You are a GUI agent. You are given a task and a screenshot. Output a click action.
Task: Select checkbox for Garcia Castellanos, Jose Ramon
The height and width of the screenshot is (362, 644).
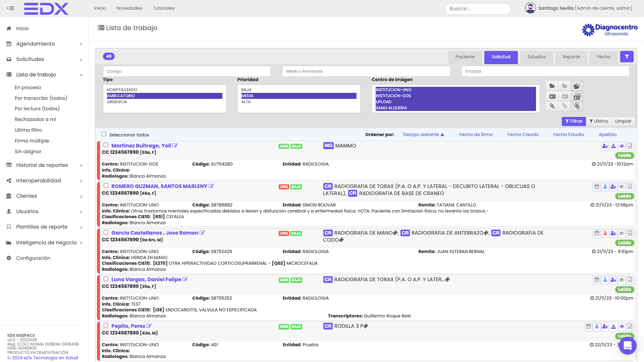(x=106, y=232)
